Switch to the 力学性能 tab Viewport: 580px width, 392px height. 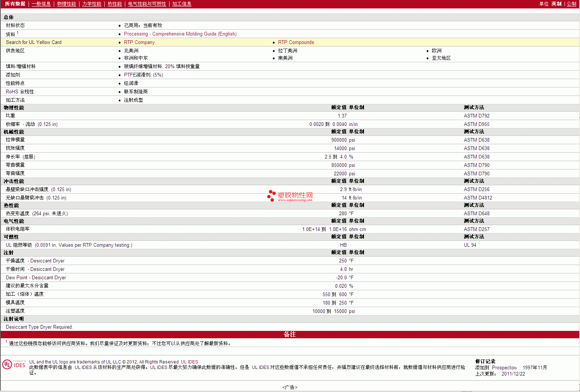point(92,4)
